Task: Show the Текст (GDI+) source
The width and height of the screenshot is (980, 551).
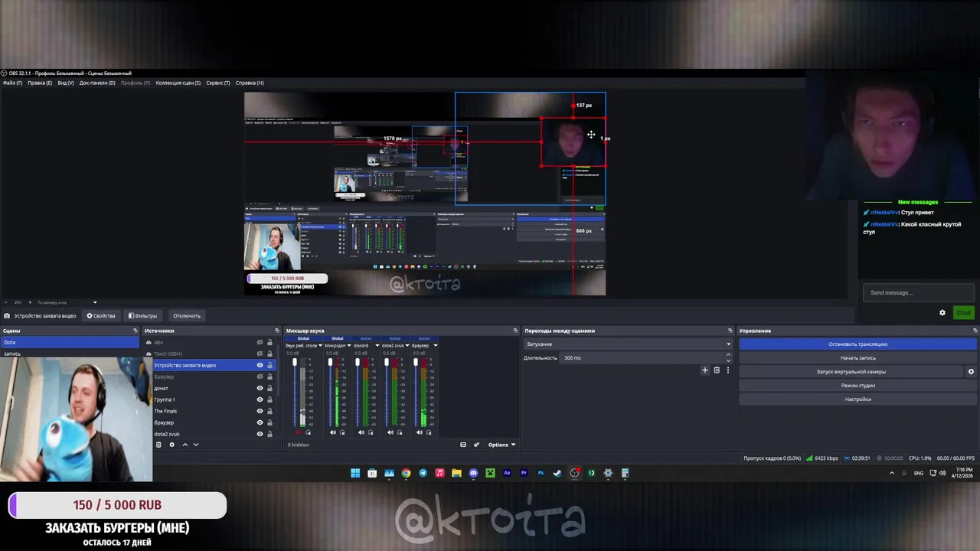Action: click(x=260, y=354)
